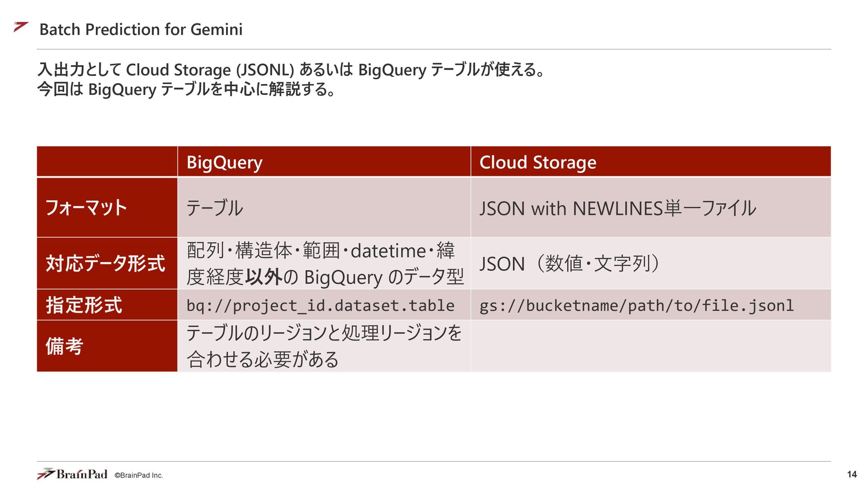Click the BigQuery column header
The image size is (868, 488).
324,161
